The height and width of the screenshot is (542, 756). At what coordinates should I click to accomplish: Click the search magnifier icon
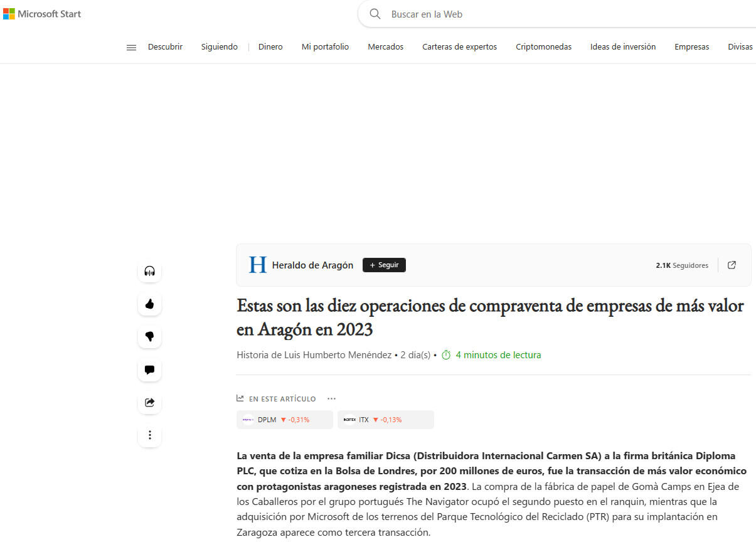tap(375, 14)
